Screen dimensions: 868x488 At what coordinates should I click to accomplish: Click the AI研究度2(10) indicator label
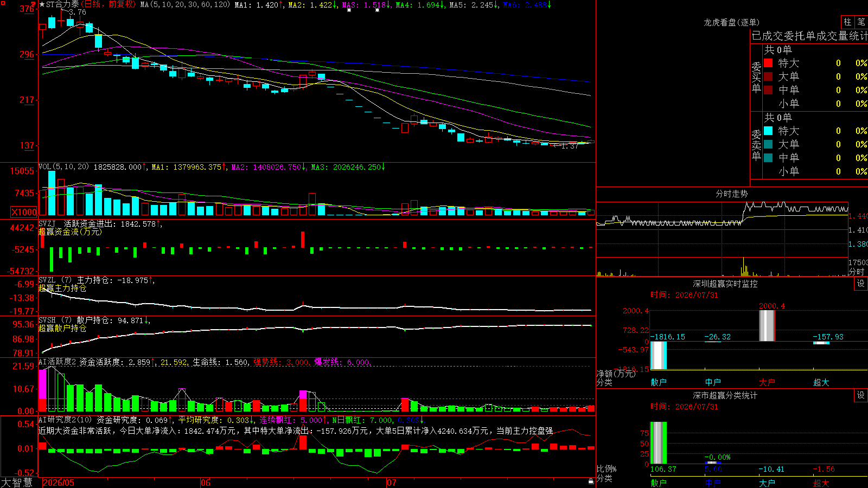coord(65,420)
